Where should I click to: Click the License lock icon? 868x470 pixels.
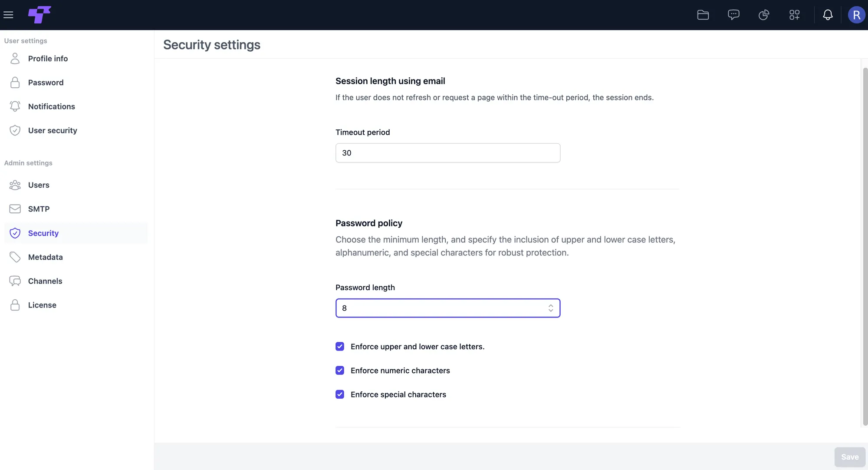click(15, 305)
